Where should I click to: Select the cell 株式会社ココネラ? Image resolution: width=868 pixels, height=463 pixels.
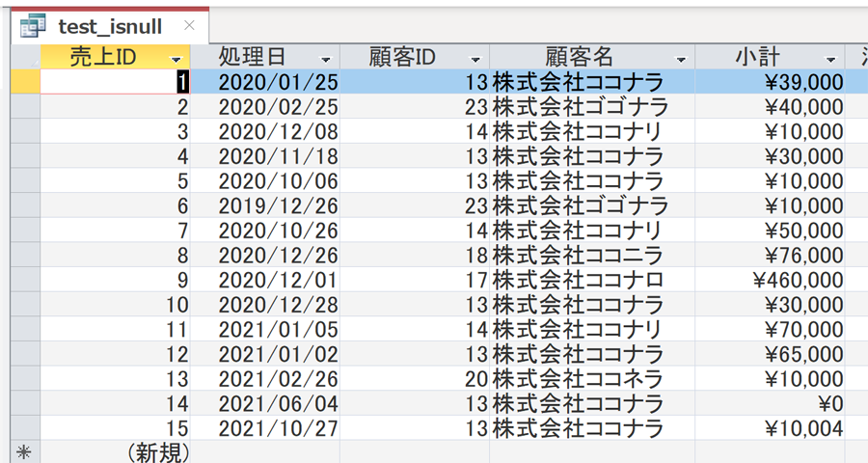click(x=592, y=379)
